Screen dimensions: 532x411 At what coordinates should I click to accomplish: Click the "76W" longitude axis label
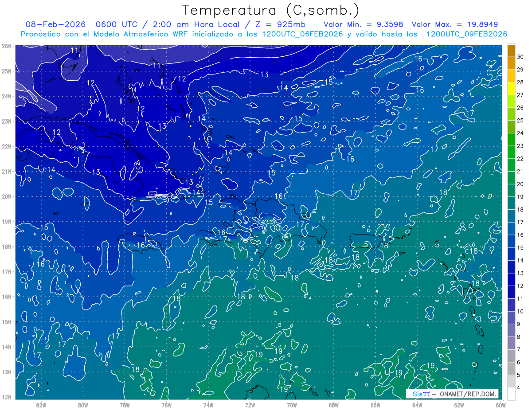tap(166, 405)
